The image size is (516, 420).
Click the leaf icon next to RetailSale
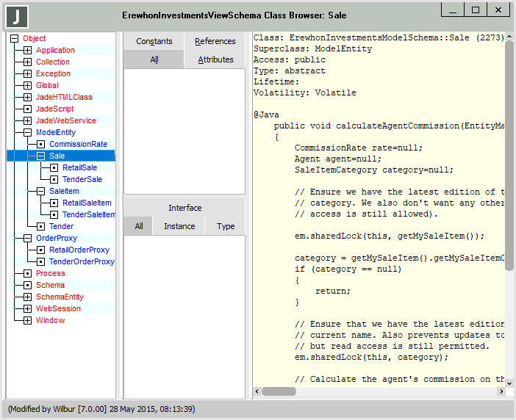point(54,168)
